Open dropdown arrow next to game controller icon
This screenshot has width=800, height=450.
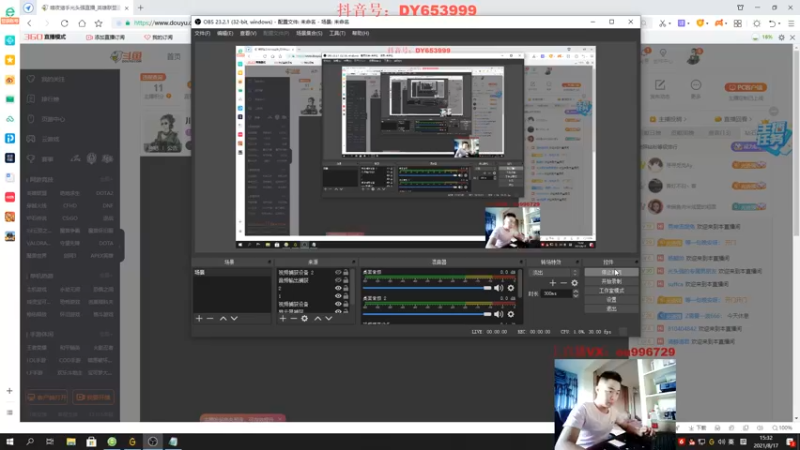(727, 24)
